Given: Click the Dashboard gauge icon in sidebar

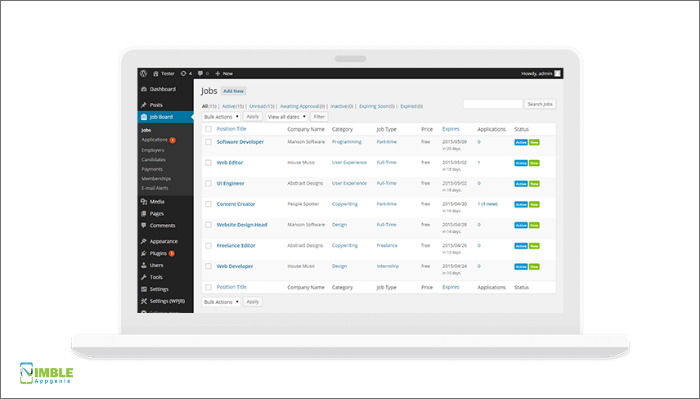Looking at the screenshot, I should (144, 89).
